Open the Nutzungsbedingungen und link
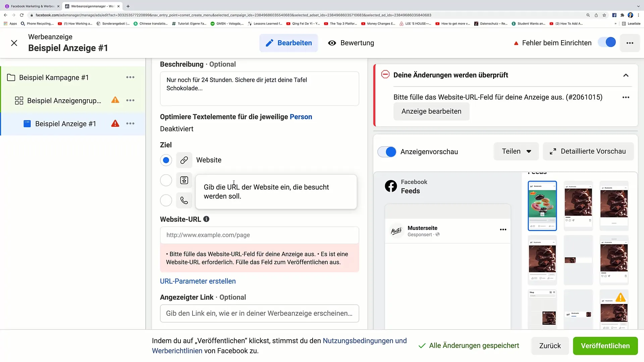 pyautogui.click(x=365, y=341)
